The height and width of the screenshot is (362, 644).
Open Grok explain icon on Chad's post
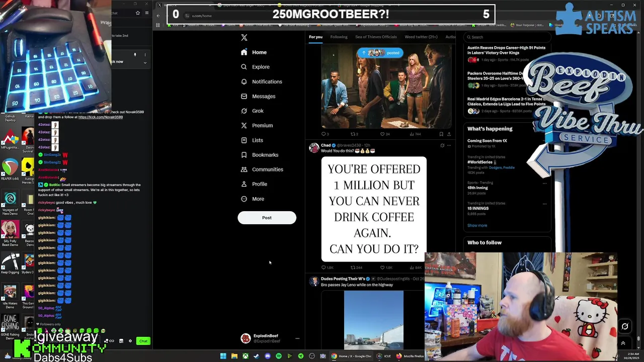point(442,145)
